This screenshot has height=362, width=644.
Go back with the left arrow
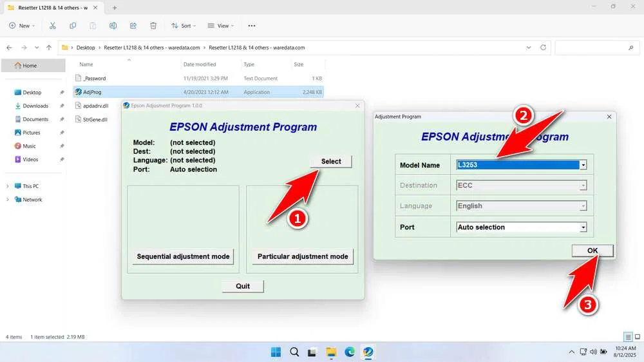tap(10, 48)
